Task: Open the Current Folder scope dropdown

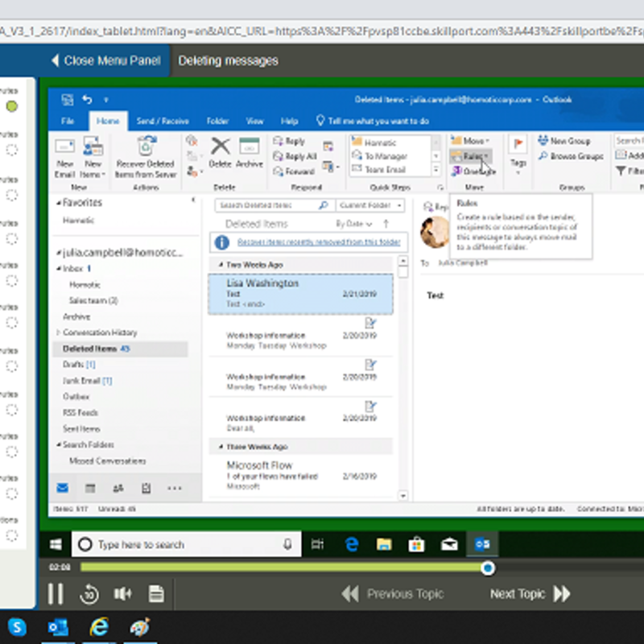Action: pos(370,205)
